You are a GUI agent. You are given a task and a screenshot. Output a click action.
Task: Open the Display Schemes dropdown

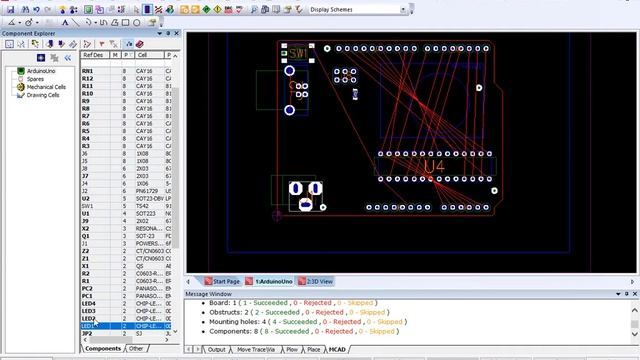(403, 9)
